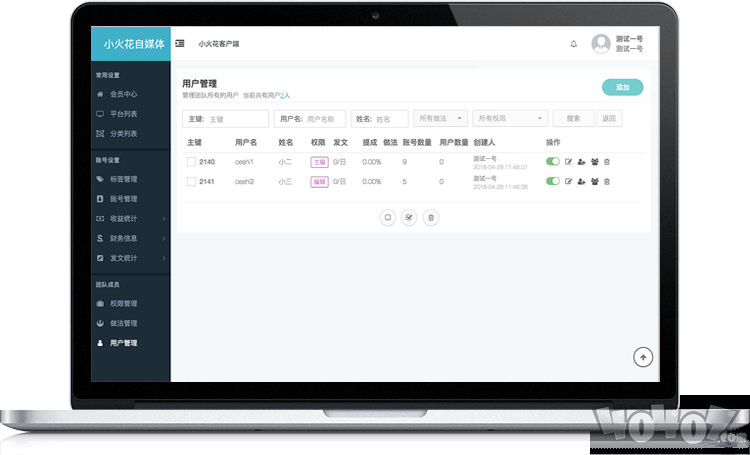This screenshot has width=750, height=455.
Task: Click the money icon beside 收益统计
Action: tap(100, 218)
